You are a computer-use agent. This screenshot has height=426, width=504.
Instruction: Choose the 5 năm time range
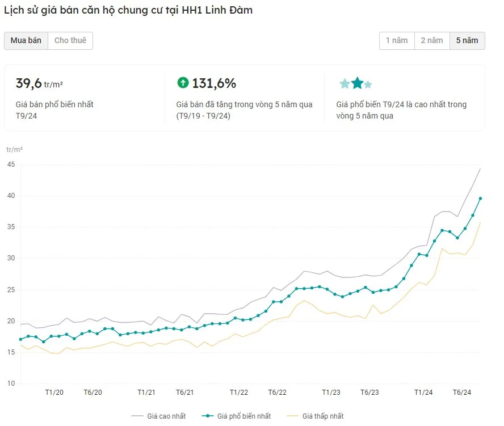point(467,40)
